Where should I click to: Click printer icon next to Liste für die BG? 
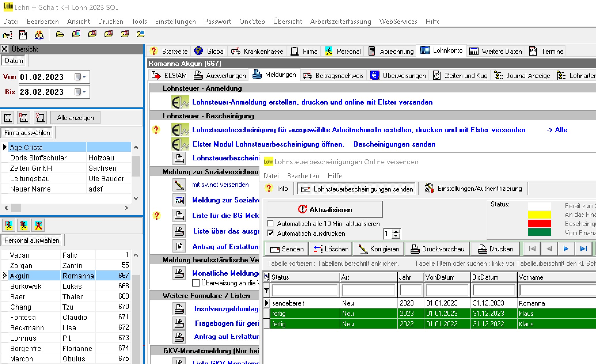click(x=179, y=215)
